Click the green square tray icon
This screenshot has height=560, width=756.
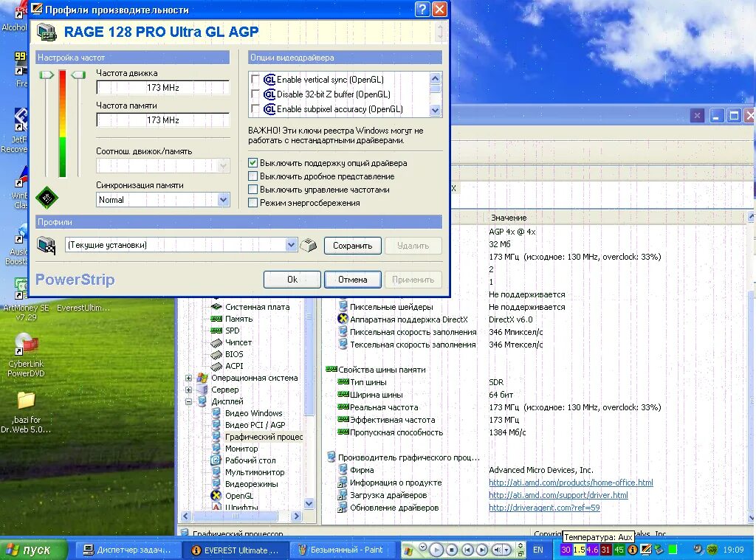pyautogui.click(x=673, y=550)
